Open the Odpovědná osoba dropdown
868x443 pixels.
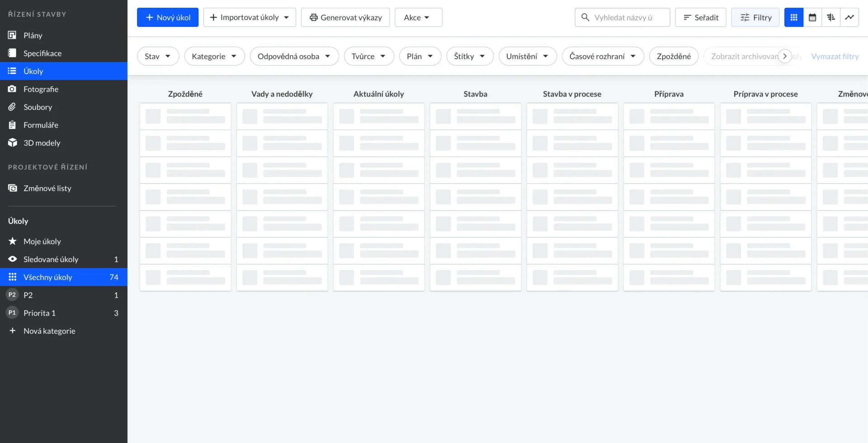(294, 57)
